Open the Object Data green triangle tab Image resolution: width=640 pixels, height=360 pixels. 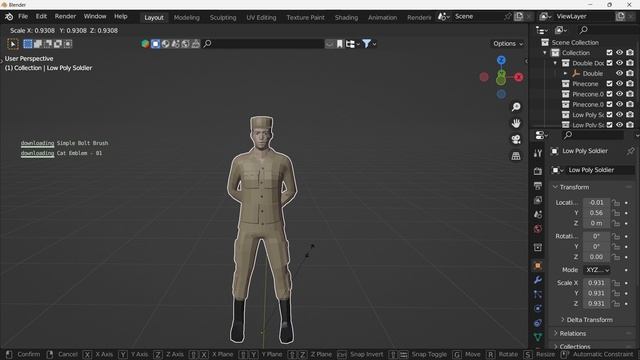pyautogui.click(x=538, y=337)
